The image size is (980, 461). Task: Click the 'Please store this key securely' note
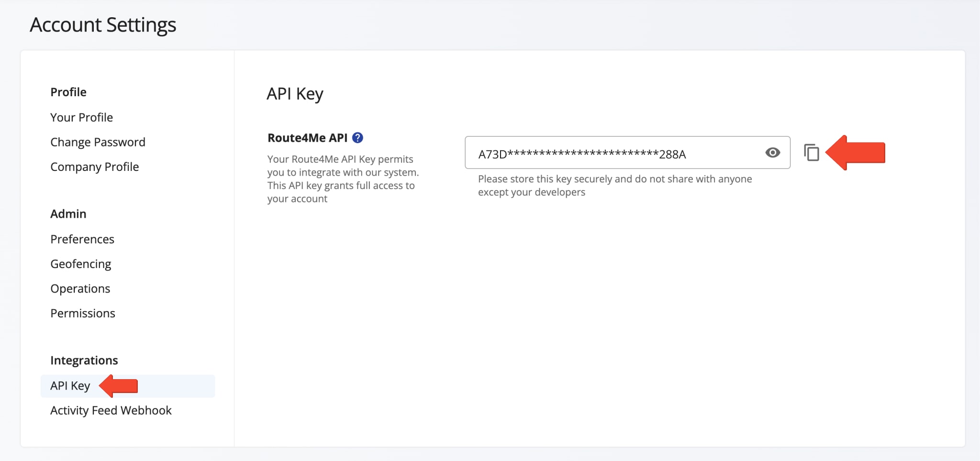615,185
